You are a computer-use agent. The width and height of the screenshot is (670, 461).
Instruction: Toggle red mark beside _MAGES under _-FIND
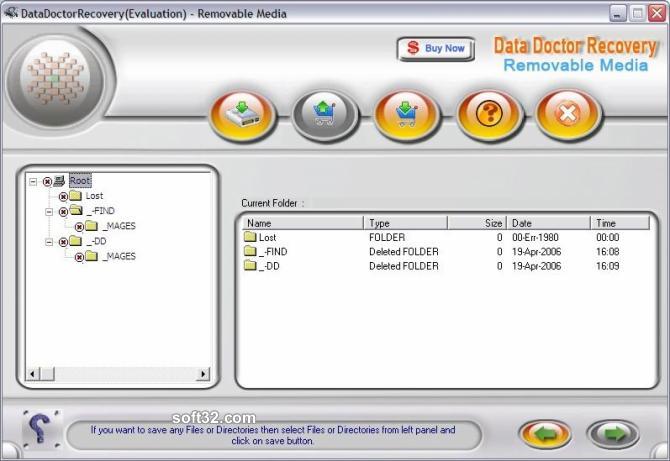pyautogui.click(x=79, y=227)
